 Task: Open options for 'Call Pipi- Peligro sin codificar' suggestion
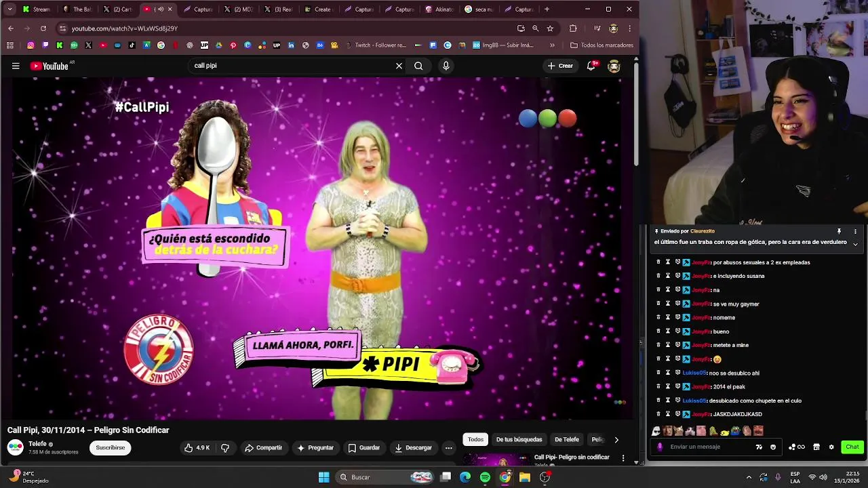point(623,458)
